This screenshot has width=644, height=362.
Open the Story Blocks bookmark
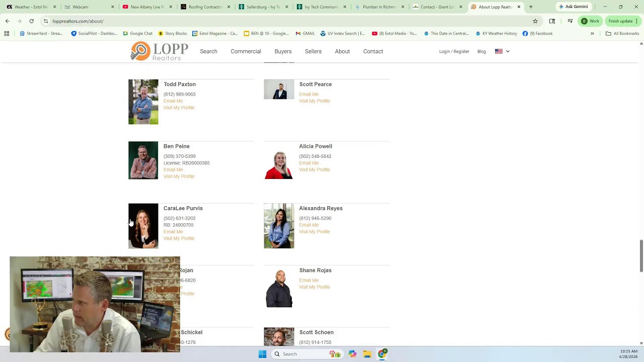pyautogui.click(x=173, y=34)
